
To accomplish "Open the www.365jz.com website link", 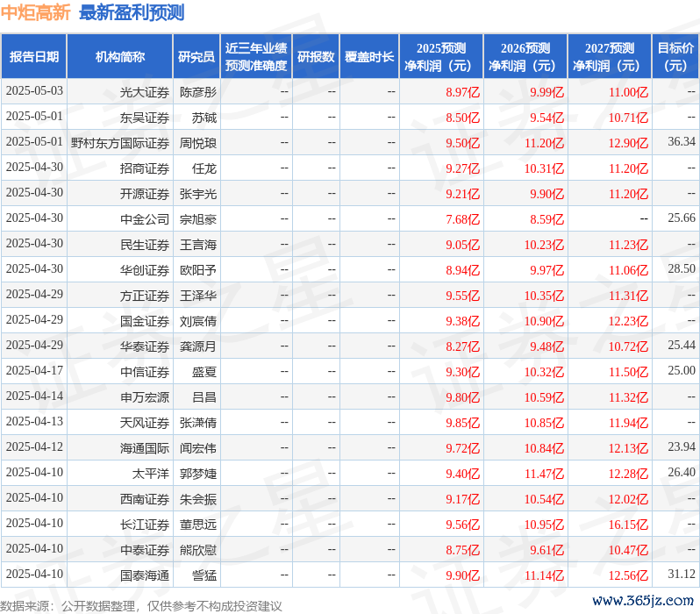I will tap(643, 601).
